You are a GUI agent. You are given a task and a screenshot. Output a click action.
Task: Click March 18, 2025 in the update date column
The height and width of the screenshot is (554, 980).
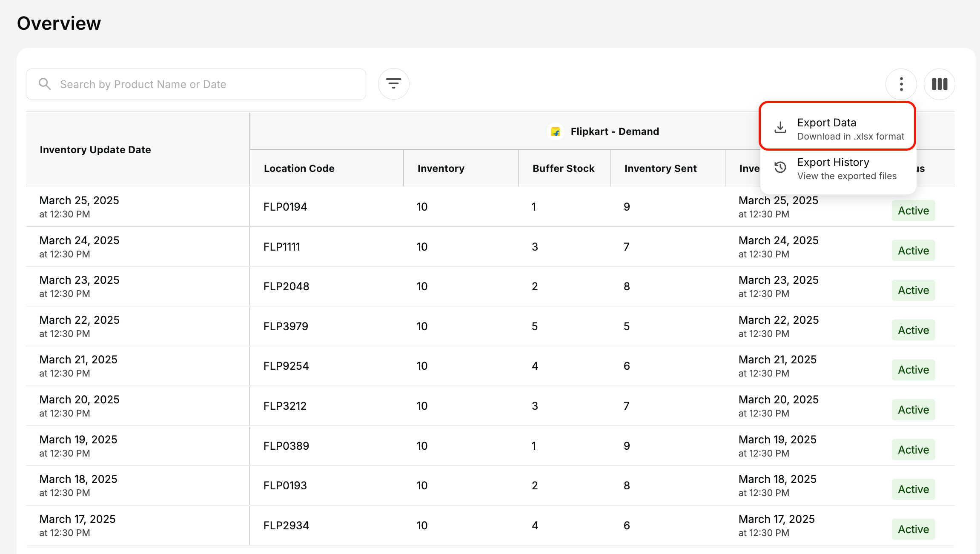pyautogui.click(x=78, y=479)
